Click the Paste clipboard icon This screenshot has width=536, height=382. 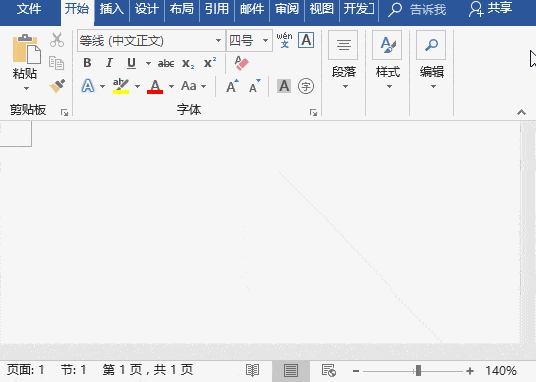click(x=27, y=49)
